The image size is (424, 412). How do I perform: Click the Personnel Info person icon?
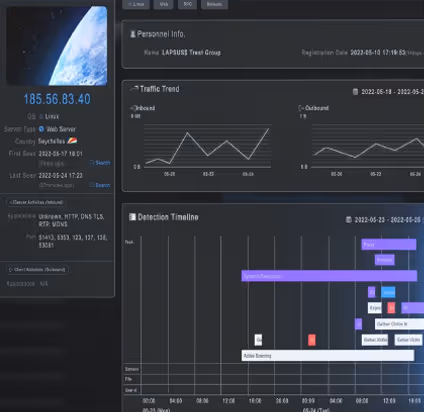(132, 34)
